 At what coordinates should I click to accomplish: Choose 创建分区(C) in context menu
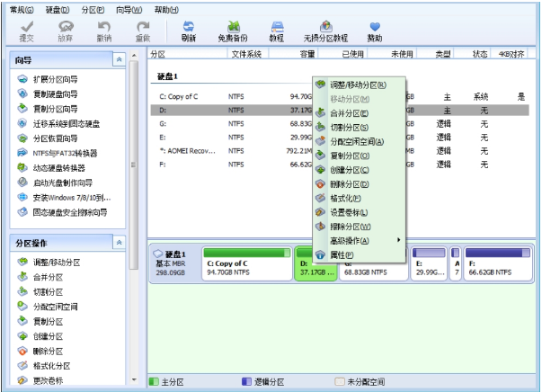pyautogui.click(x=359, y=170)
